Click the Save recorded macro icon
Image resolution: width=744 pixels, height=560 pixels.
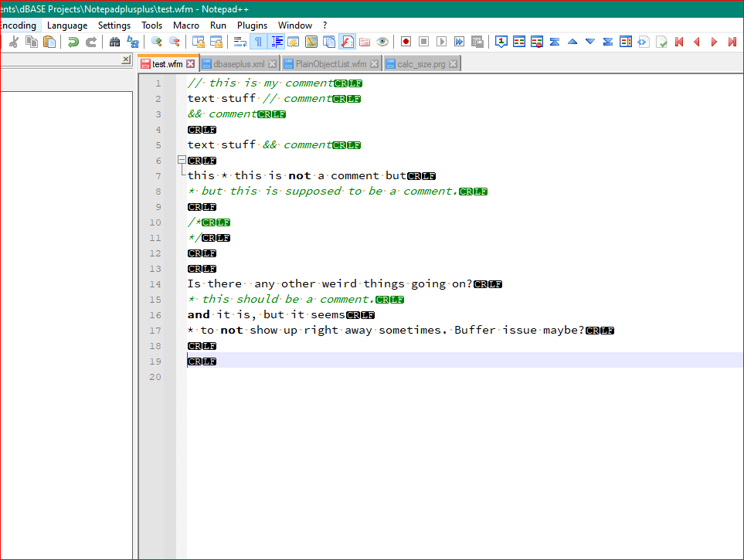tap(477, 42)
